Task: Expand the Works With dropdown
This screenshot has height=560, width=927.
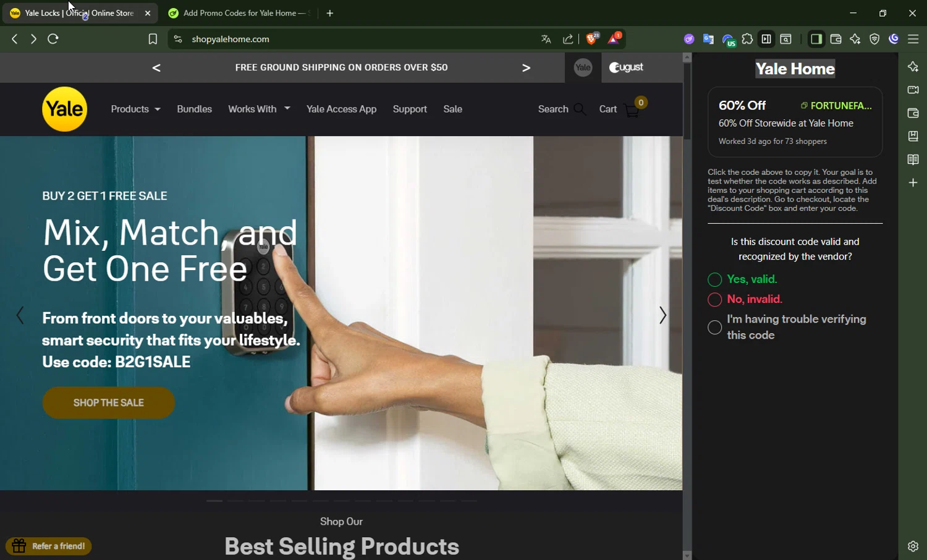Action: [259, 109]
